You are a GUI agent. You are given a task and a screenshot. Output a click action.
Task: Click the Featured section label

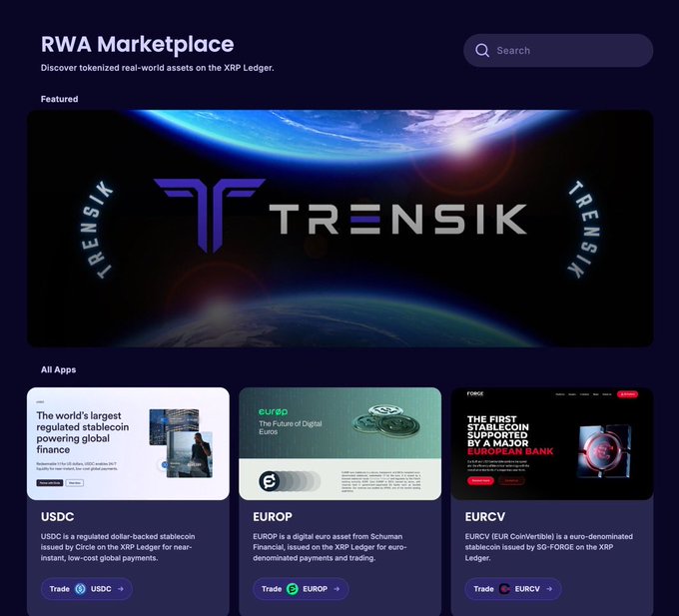tap(59, 99)
